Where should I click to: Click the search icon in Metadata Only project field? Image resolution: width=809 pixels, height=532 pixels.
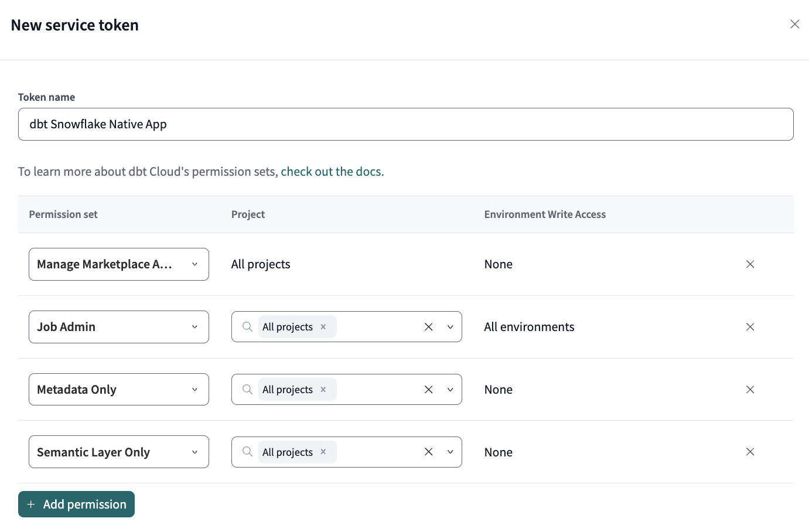(247, 389)
